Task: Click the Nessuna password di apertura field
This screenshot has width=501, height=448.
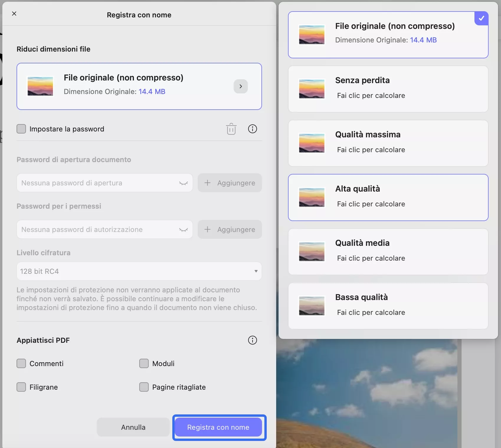Action: (x=105, y=183)
